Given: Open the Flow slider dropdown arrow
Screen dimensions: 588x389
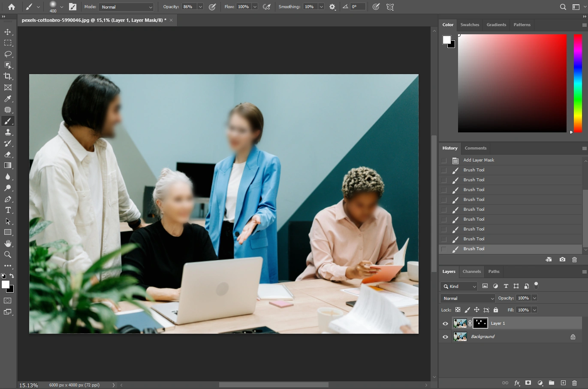Looking at the screenshot, I should pyautogui.click(x=255, y=7).
